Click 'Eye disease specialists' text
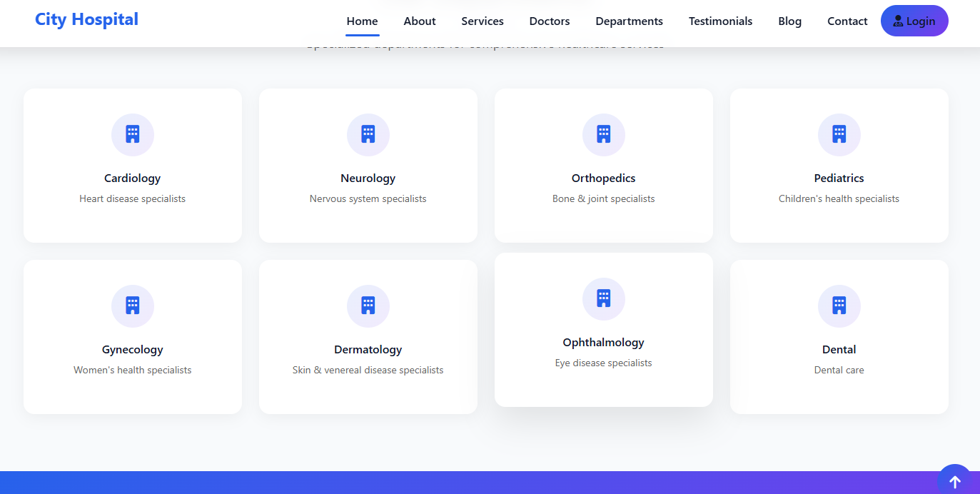 604,363
